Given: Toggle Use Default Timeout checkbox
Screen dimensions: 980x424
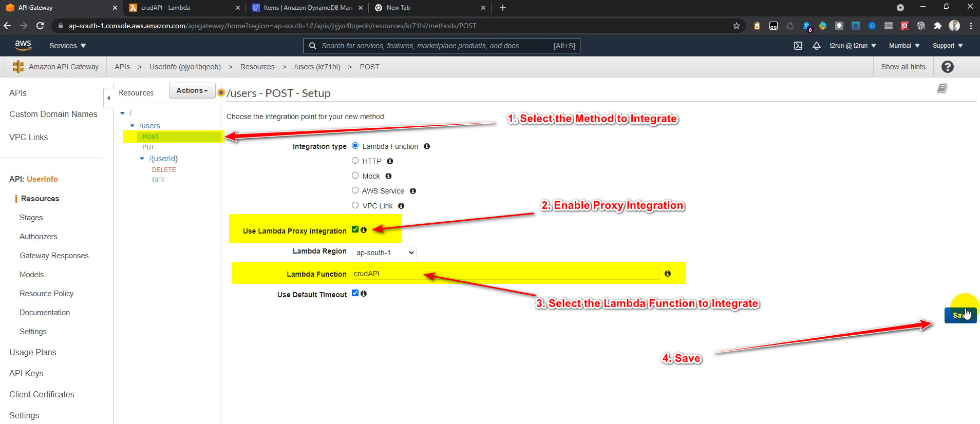Looking at the screenshot, I should [355, 293].
